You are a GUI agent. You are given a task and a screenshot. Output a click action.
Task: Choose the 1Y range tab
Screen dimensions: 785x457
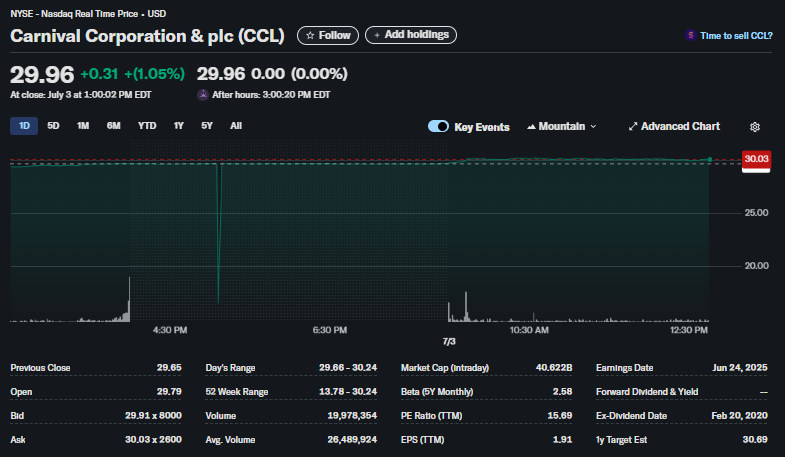pos(179,126)
